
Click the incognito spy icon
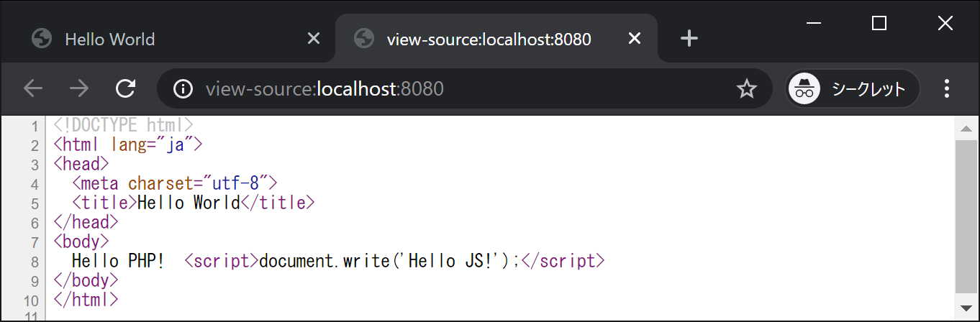(804, 88)
